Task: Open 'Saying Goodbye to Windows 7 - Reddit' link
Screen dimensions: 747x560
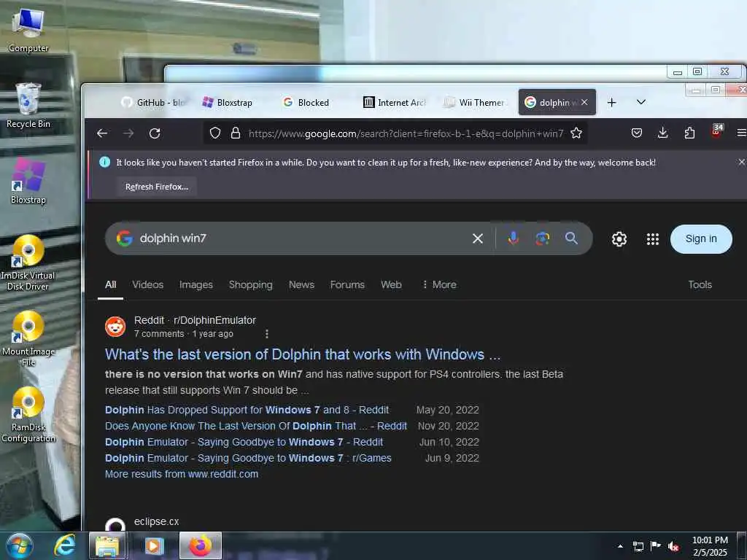Action: (244, 443)
